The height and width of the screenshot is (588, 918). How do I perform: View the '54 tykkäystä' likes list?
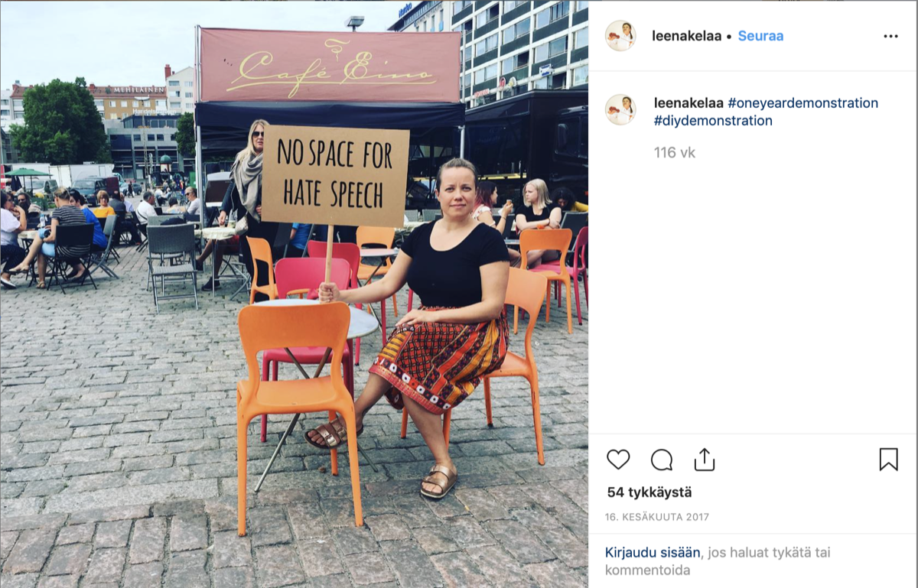click(x=649, y=493)
